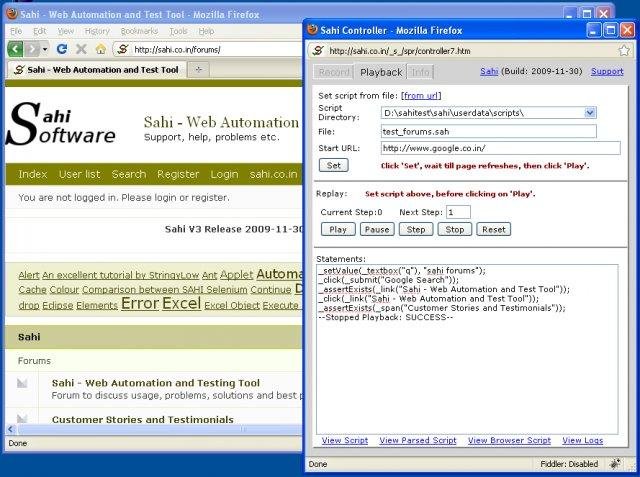
Task: Expand the Script Directory dropdown
Action: click(590, 113)
